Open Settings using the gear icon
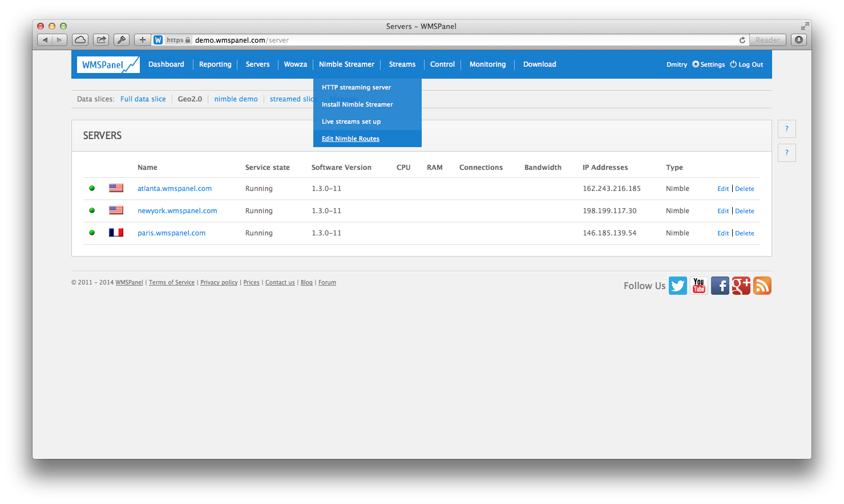This screenshot has height=504, width=844. (x=695, y=64)
